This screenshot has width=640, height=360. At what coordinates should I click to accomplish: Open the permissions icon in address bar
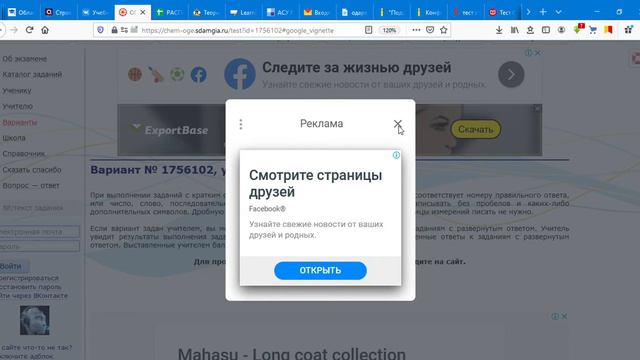(x=124, y=30)
